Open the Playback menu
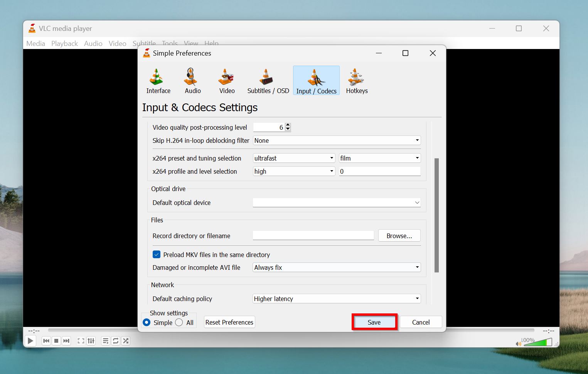 (x=64, y=44)
